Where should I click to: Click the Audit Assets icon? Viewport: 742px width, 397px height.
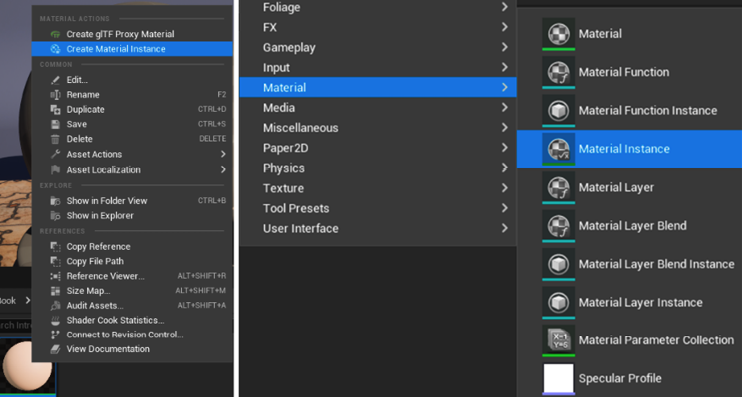click(x=55, y=305)
